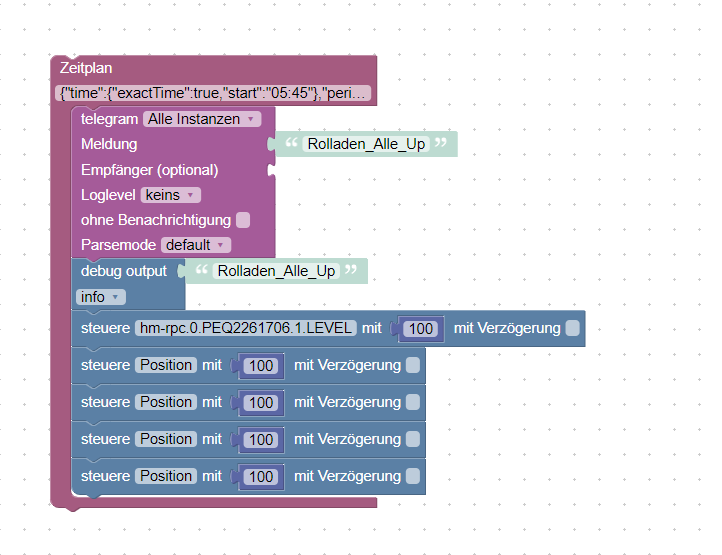This screenshot has height=555, width=722.
Task: Edit the value 100 in hm-rpc LEVEL row
Action: point(421,329)
